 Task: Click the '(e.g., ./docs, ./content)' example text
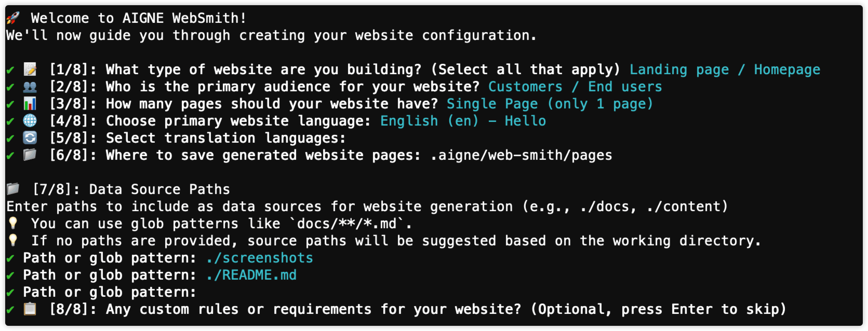coord(625,206)
